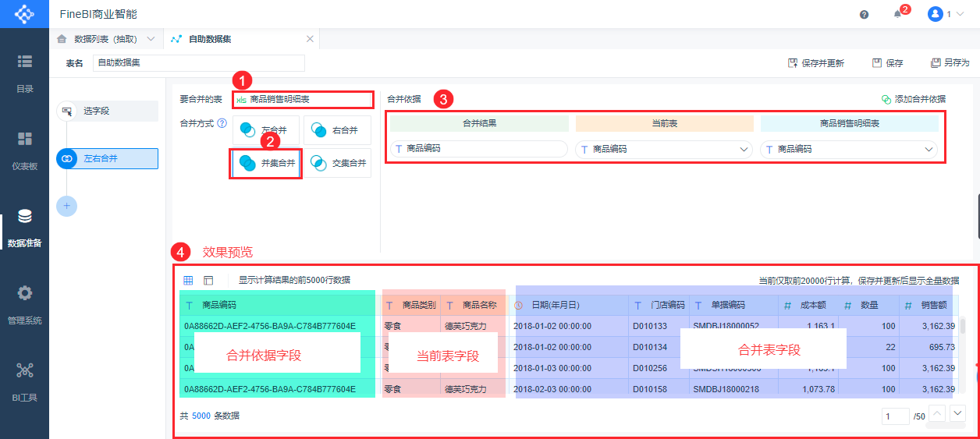Click cell D010256

tap(659, 368)
